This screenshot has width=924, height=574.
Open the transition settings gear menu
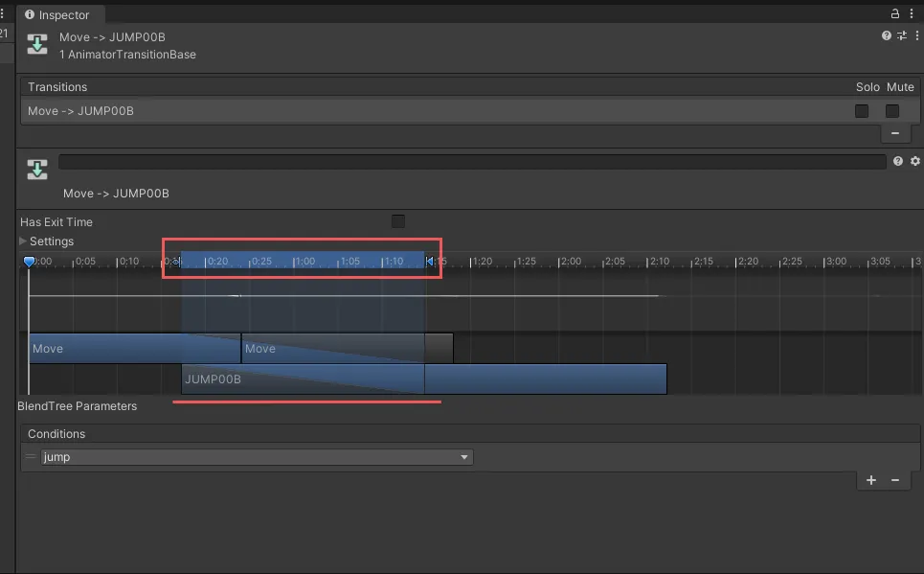914,162
